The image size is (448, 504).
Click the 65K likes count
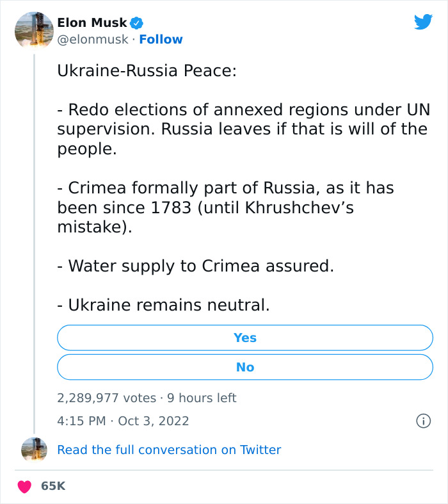(53, 486)
